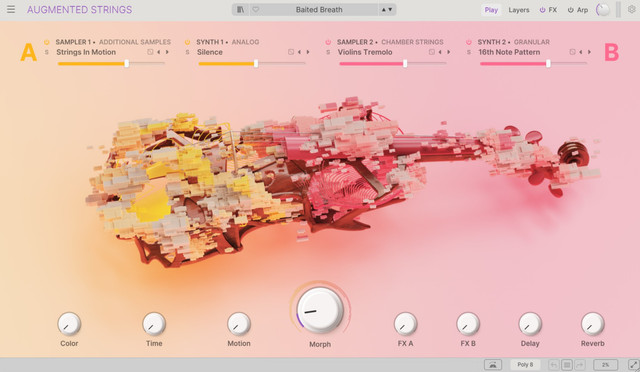
Task: Open the FX tab
Action: [x=553, y=10]
